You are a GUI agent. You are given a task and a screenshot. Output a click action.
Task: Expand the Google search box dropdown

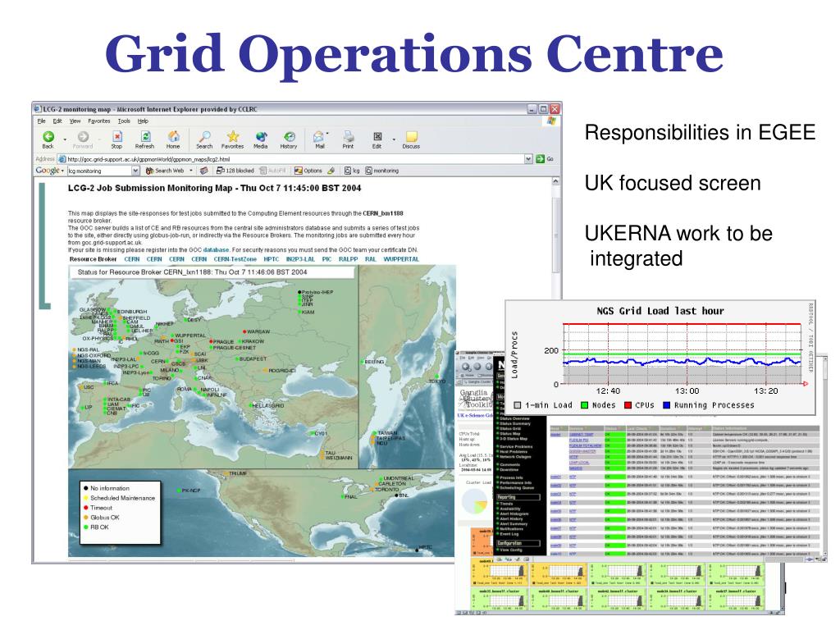tap(135, 171)
